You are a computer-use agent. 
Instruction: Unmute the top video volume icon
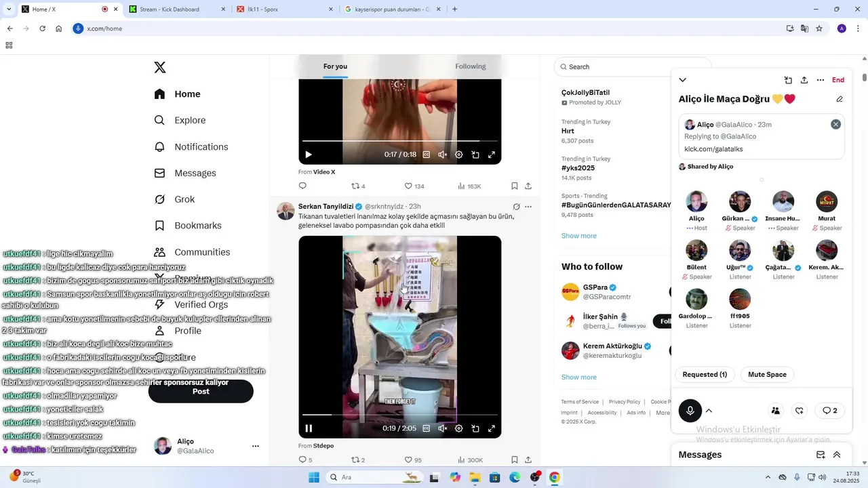[443, 155]
